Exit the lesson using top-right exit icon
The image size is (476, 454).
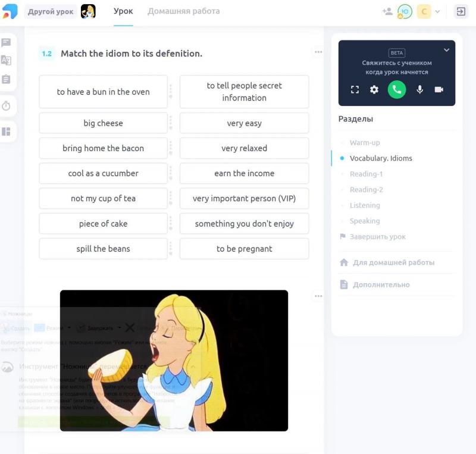[461, 11]
